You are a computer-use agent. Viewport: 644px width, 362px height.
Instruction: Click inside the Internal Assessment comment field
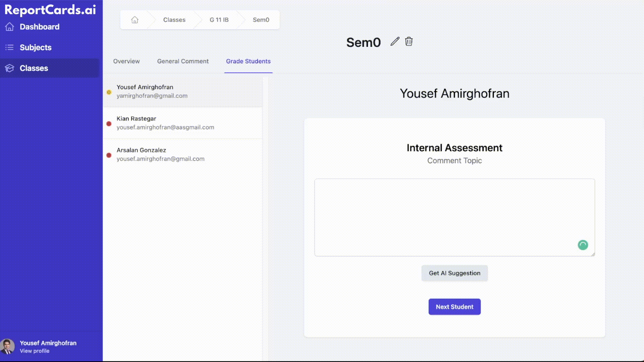[x=454, y=217]
